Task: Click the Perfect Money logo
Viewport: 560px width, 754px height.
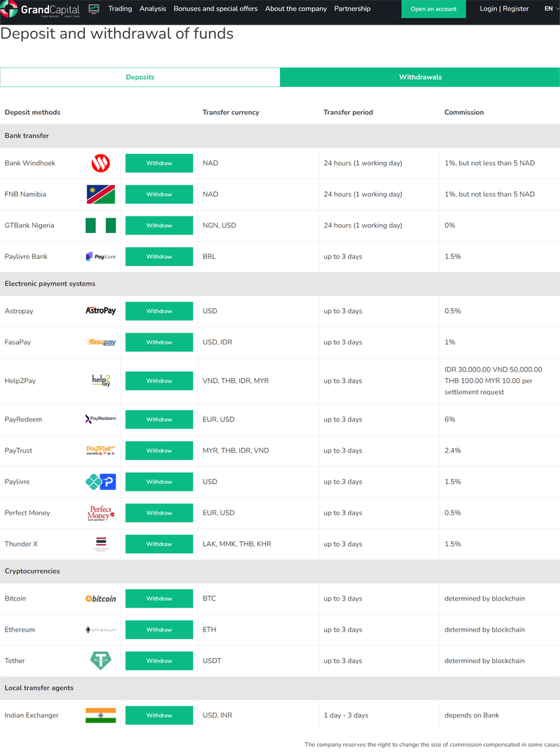Action: [x=101, y=513]
